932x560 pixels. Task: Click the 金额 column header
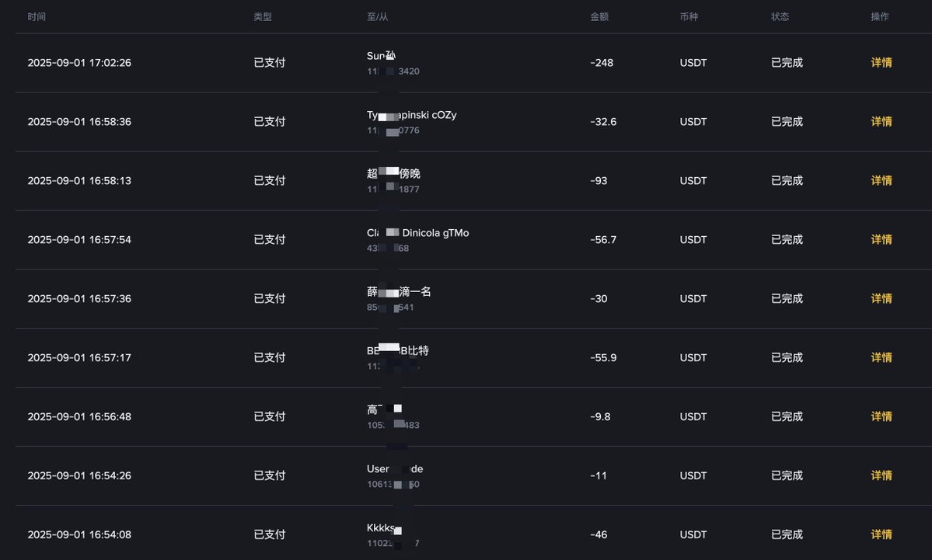pos(599,16)
